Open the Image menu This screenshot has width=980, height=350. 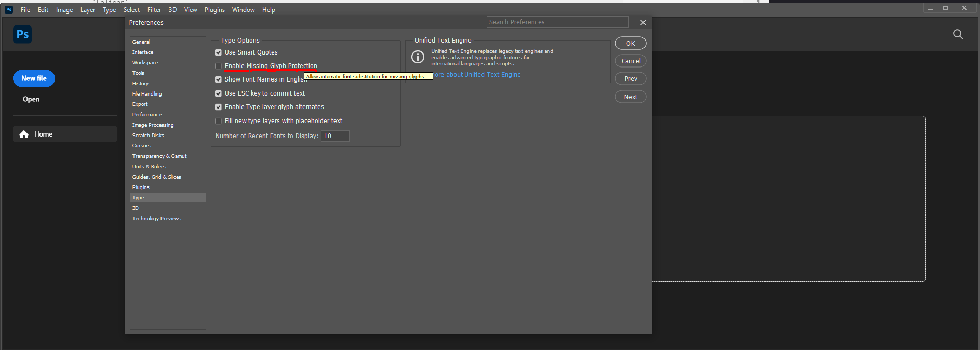point(64,10)
